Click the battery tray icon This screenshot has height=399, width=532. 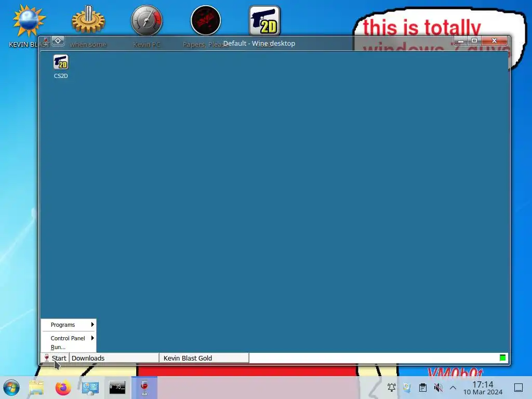pos(407,387)
